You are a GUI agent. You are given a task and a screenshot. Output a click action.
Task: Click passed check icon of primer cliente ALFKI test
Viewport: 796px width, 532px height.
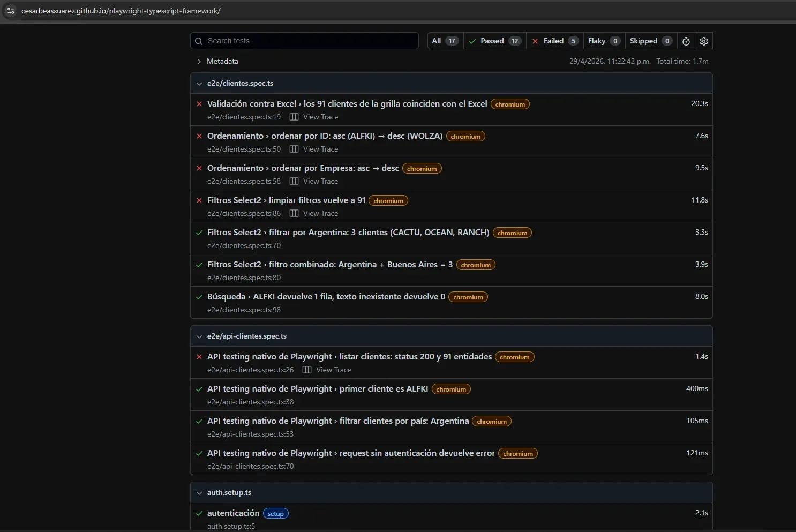coord(199,389)
